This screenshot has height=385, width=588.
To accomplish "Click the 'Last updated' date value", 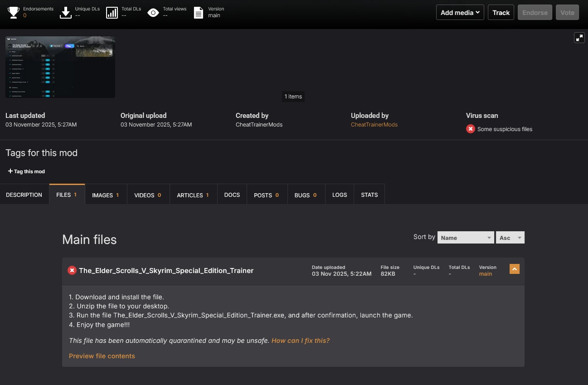I will pos(41,125).
